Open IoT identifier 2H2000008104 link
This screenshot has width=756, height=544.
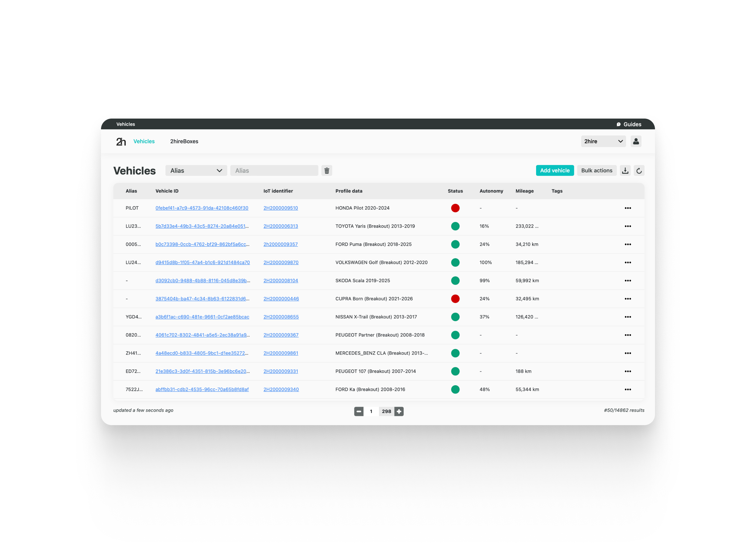click(x=281, y=281)
